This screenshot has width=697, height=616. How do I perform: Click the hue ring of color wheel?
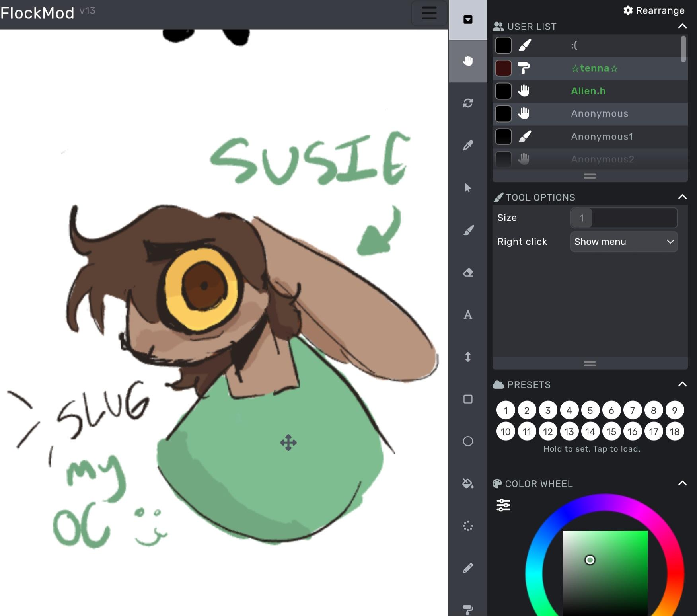[x=605, y=502]
